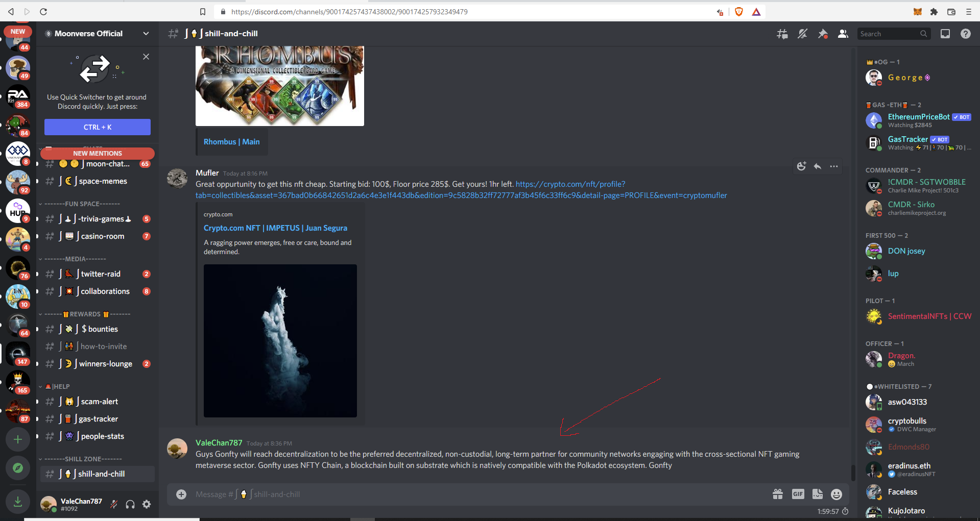980x521 pixels.
Task: Open User Settings gear icon
Action: point(147,504)
